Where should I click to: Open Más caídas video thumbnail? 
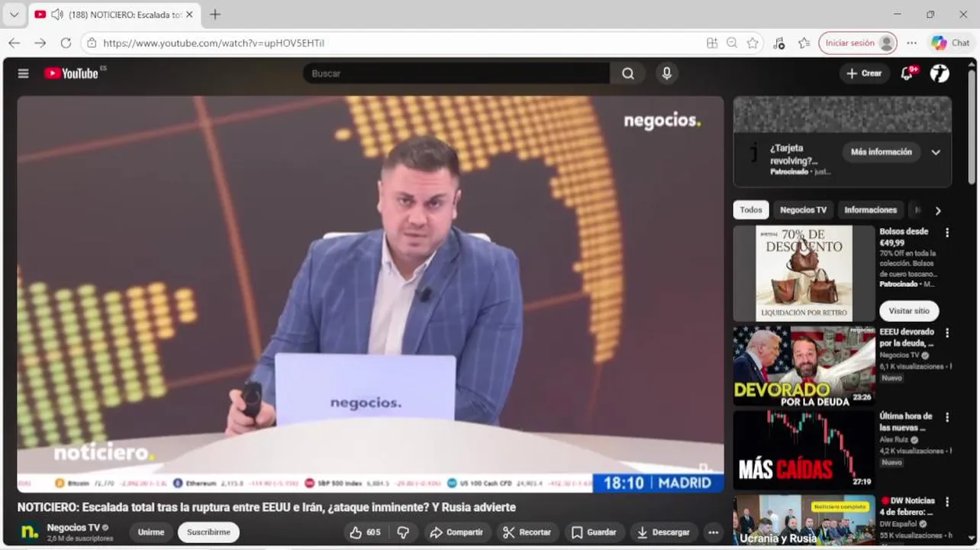pyautogui.click(x=804, y=451)
